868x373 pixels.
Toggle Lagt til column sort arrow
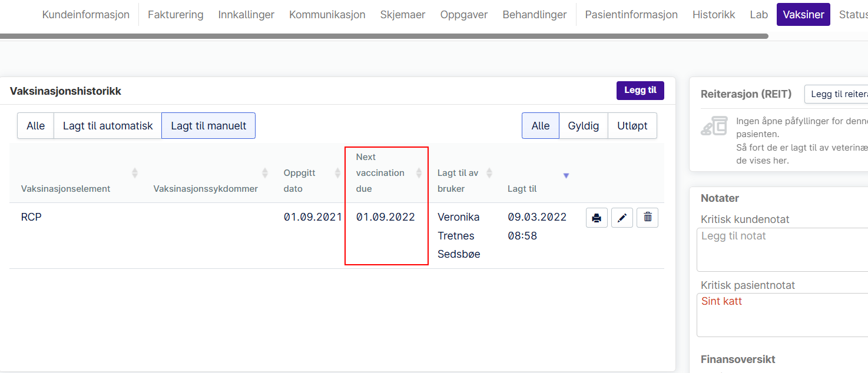click(566, 175)
